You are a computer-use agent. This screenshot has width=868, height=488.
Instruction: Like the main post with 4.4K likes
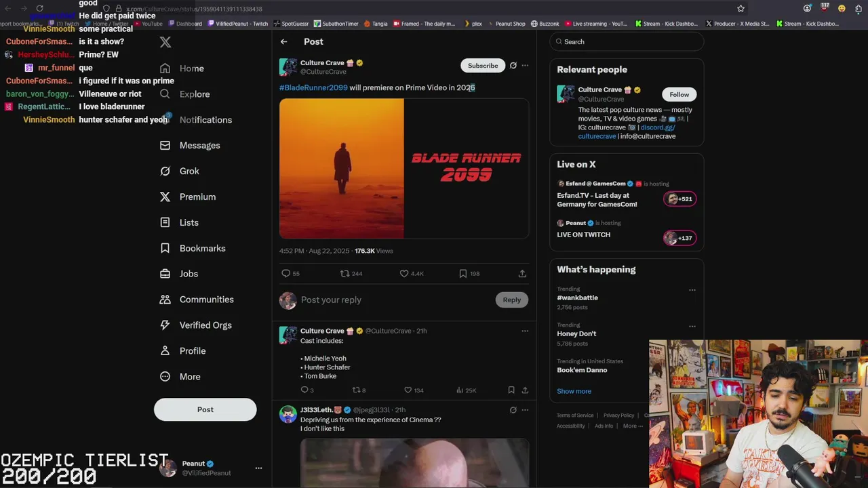(404, 273)
